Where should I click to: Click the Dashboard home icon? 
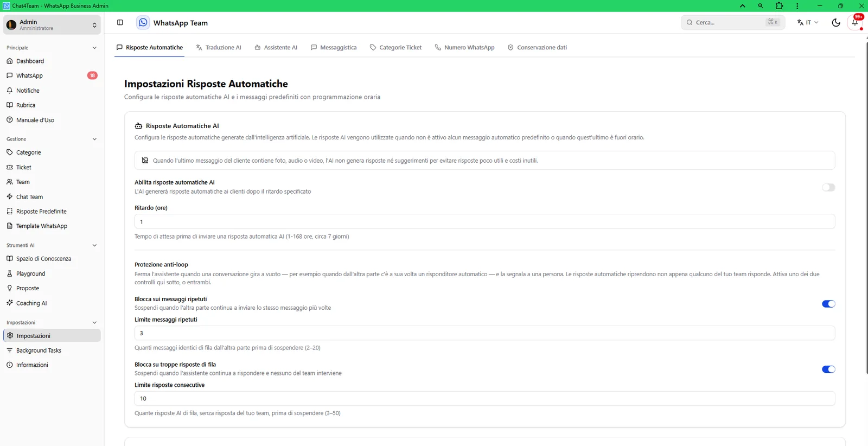(10, 61)
